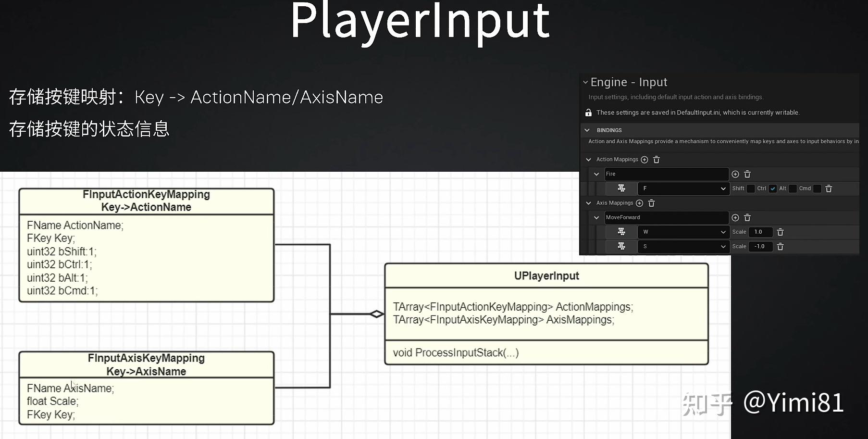868x439 pixels.
Task: Remove the W key axis binding
Action: click(781, 232)
